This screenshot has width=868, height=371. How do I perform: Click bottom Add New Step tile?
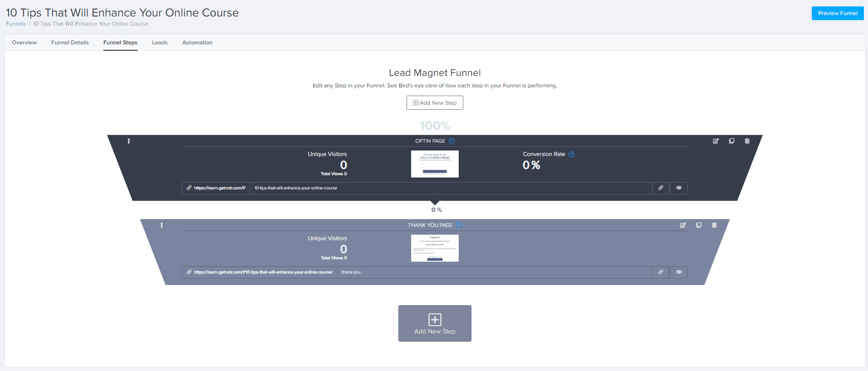point(435,323)
